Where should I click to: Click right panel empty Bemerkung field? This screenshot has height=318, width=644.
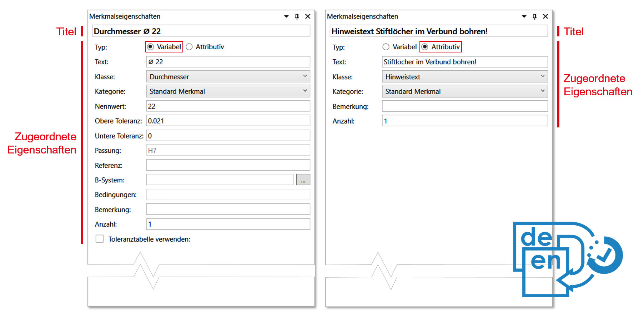pyautogui.click(x=465, y=106)
